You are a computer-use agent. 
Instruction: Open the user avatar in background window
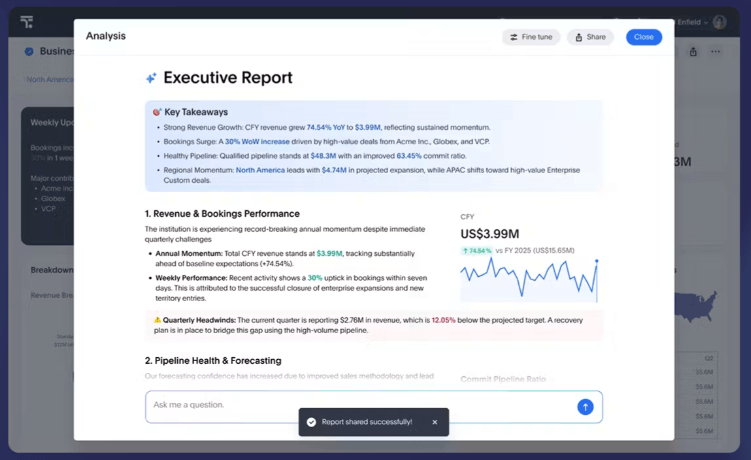[719, 22]
